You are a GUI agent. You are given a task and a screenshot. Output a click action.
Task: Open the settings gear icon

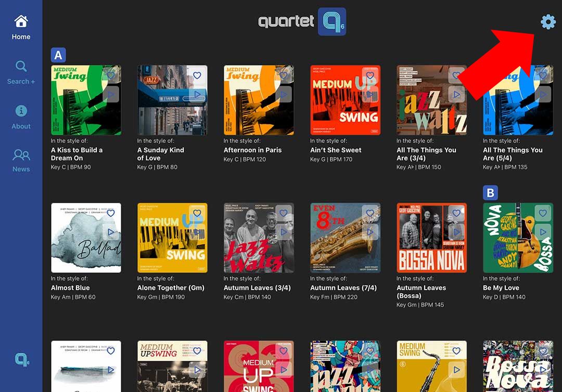pos(548,22)
